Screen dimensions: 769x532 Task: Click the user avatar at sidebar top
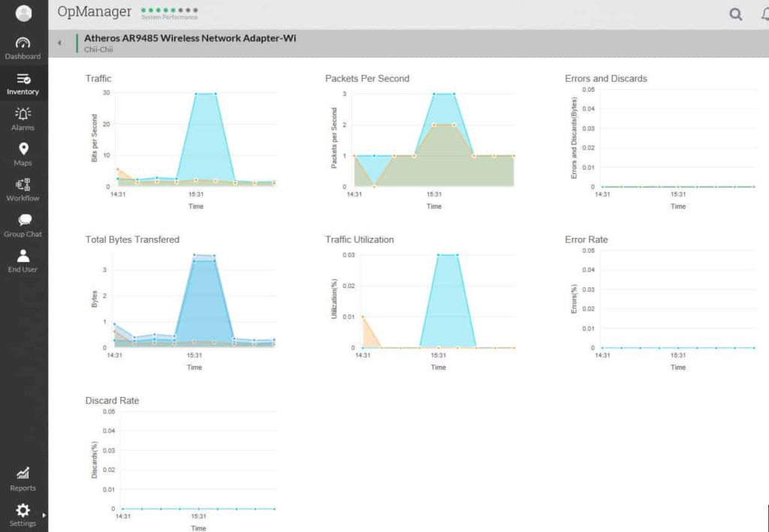tap(23, 13)
